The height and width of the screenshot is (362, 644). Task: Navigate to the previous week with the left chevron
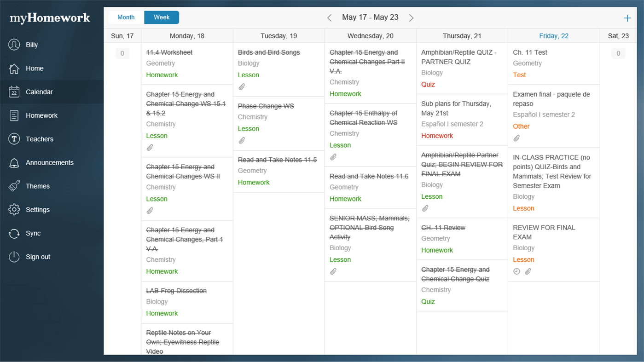(329, 17)
